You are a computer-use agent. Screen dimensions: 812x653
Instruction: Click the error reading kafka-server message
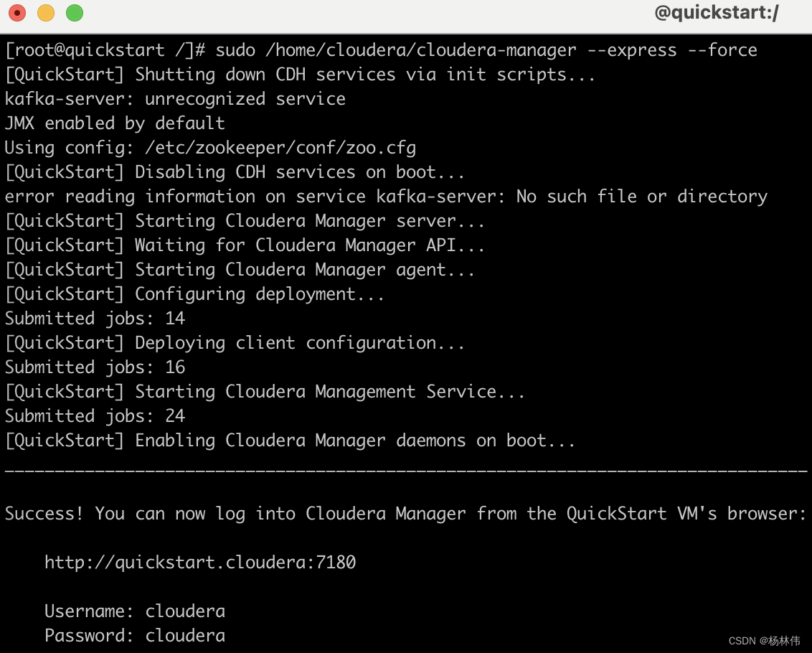[x=385, y=196]
